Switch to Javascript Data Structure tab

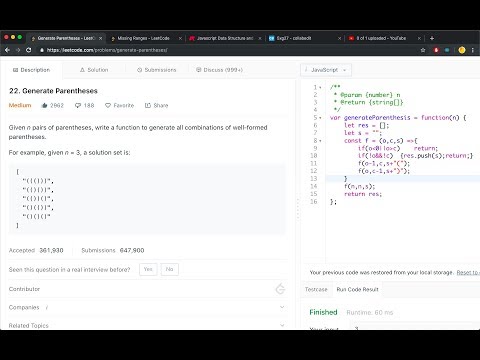[x=224, y=38]
